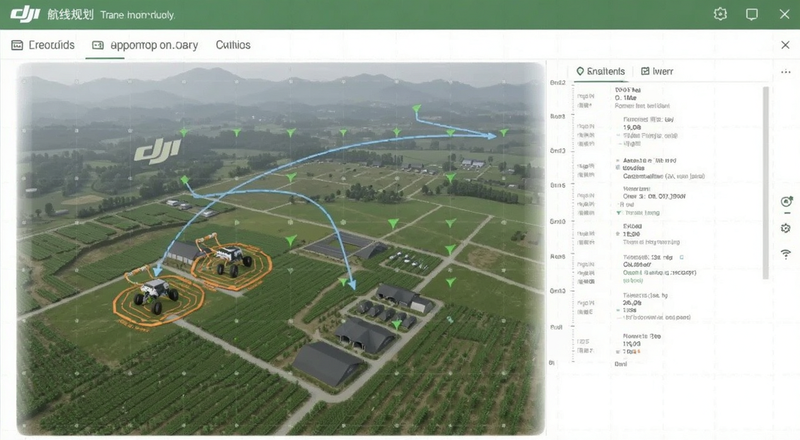Click the locate target icon on right edge
800x440 pixels.
point(786,201)
